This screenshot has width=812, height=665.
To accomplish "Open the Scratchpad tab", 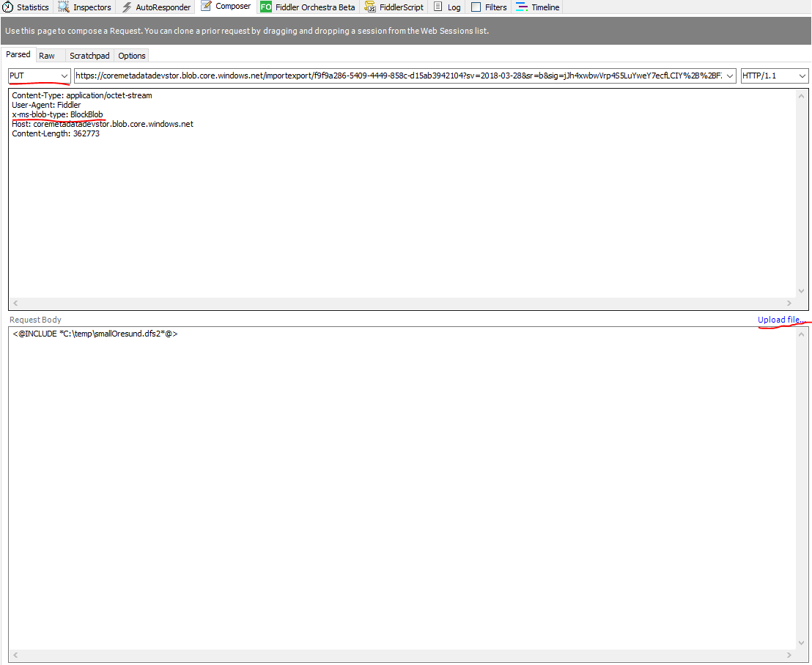I will (x=89, y=56).
